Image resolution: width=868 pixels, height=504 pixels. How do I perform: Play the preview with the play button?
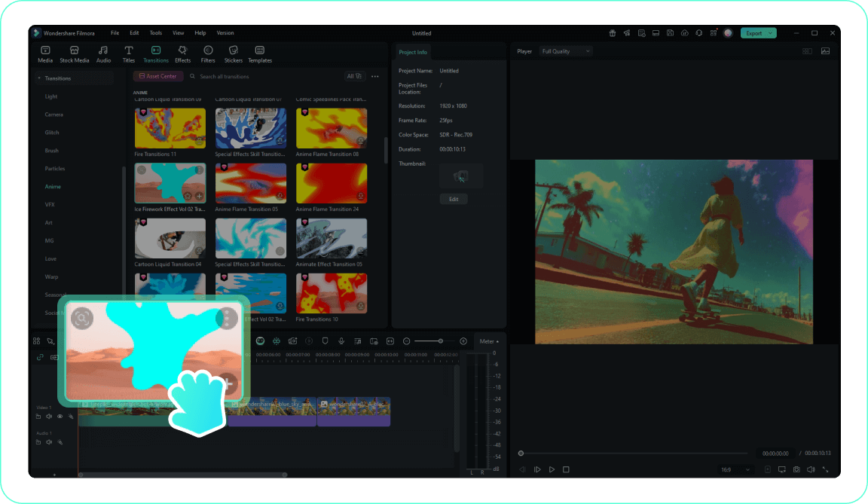click(552, 469)
